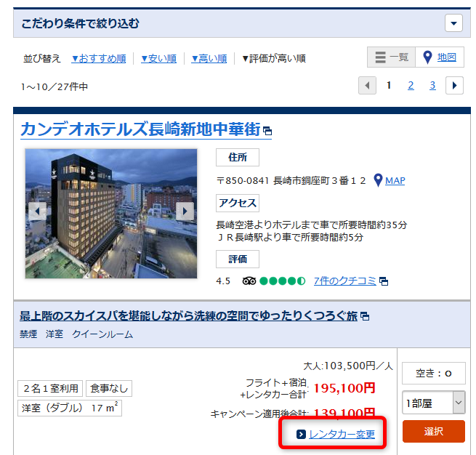Viewport: 476px width, 455px height.
Task: Show next hotel photo
Action: (x=185, y=211)
